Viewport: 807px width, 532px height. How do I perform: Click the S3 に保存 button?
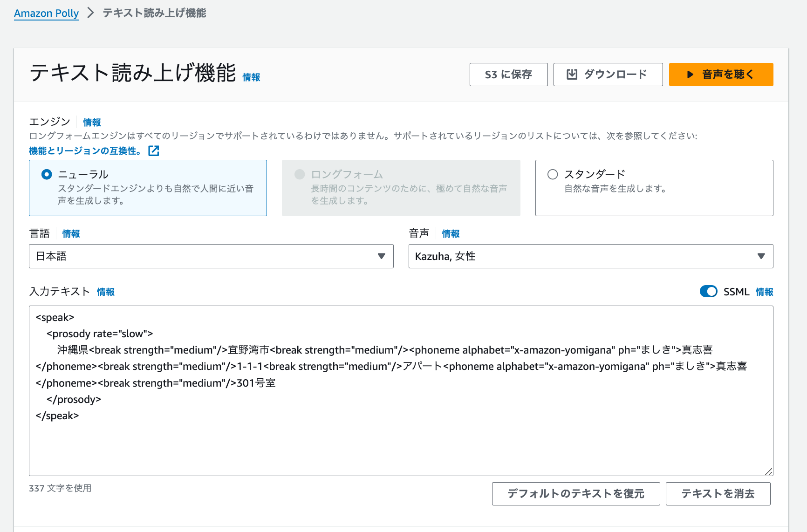[x=508, y=74]
